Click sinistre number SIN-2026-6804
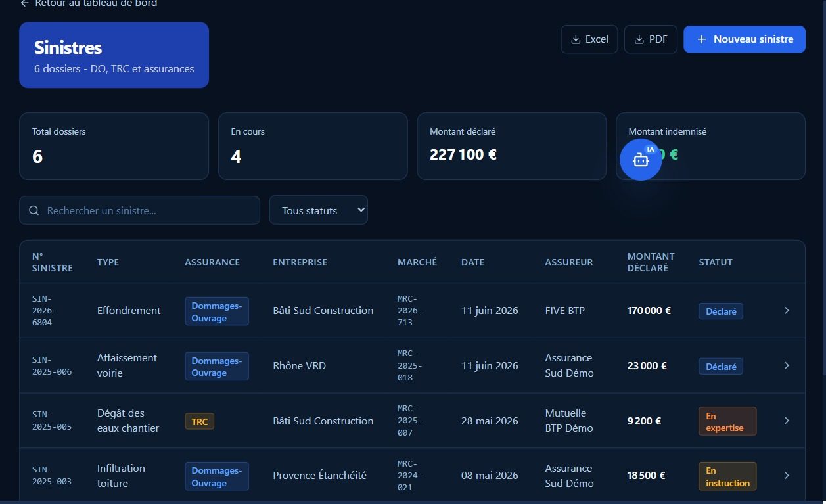The image size is (826, 504). (x=45, y=310)
